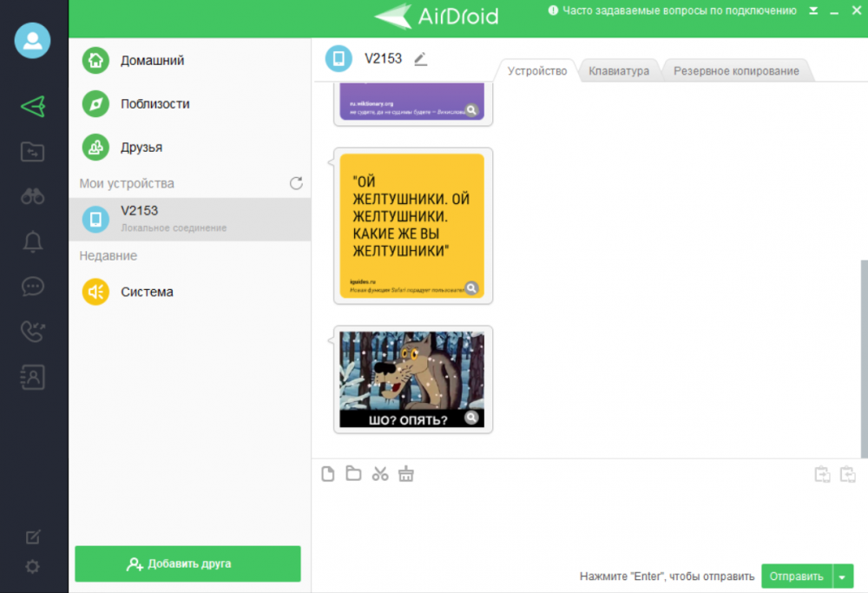
Task: Click the Добавить друга button
Action: [x=187, y=563]
